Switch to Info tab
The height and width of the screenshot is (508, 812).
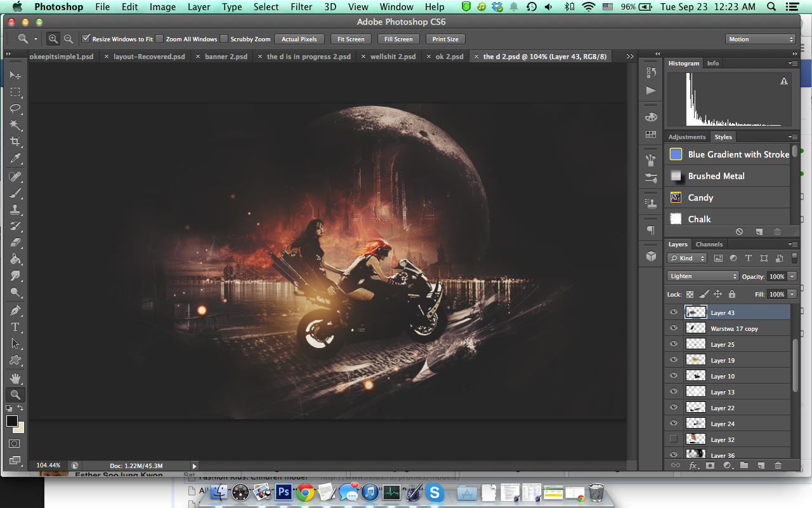(713, 63)
